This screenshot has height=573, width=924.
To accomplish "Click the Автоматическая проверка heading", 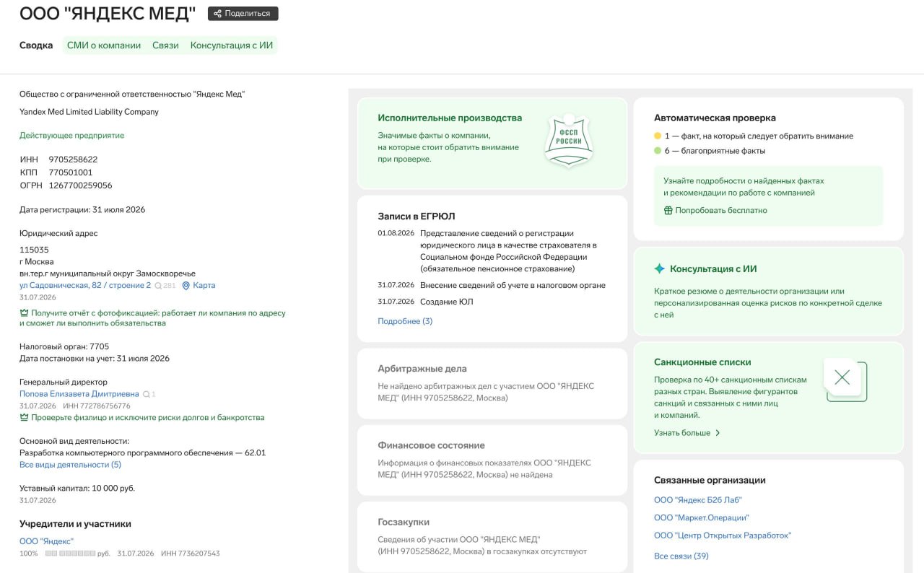I will 715,118.
